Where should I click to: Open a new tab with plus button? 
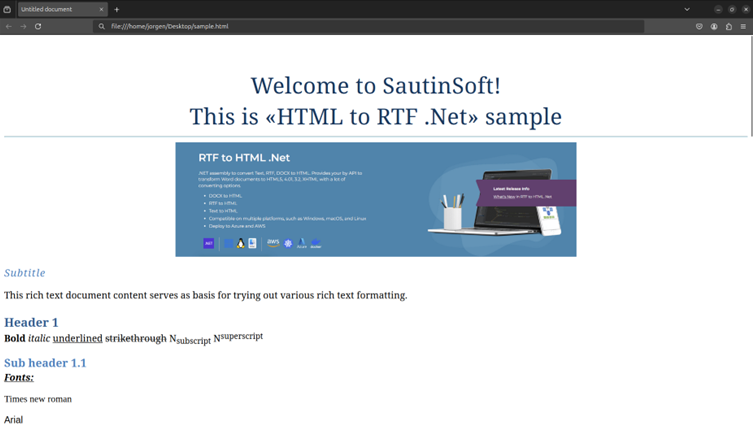(x=117, y=9)
